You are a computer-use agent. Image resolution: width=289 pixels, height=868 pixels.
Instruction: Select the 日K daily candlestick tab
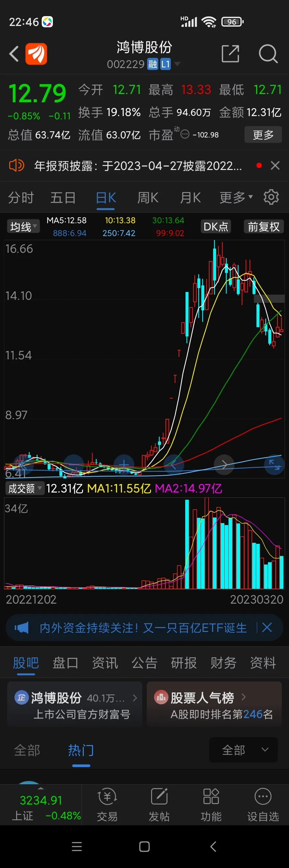[106, 198]
